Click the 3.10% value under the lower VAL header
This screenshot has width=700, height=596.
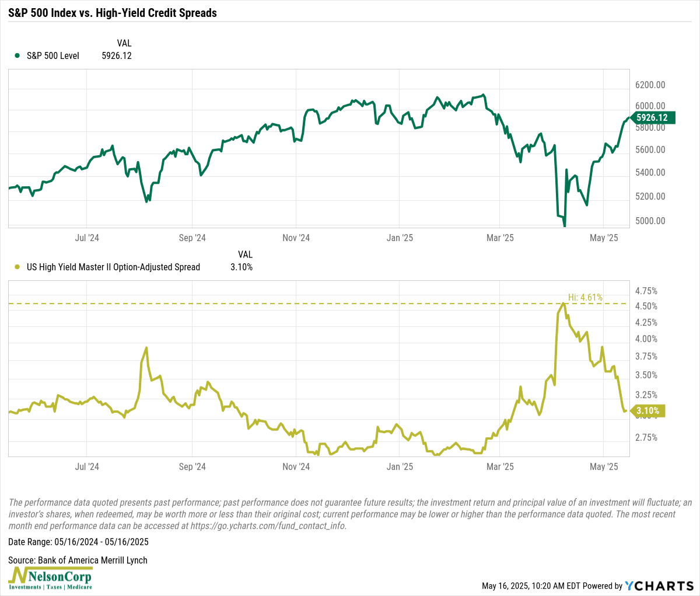(x=241, y=267)
